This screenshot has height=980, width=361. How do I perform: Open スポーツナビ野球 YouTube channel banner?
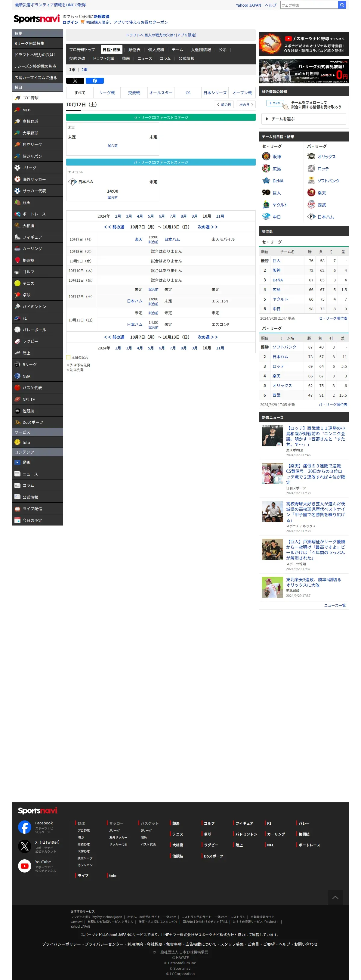pos(304,44)
